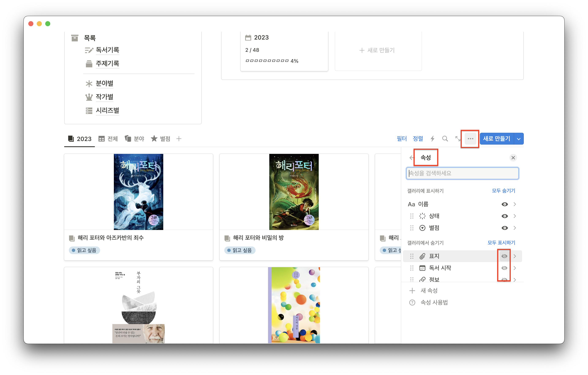
Task: Add a new property with 새 속성
Action: pos(424,291)
